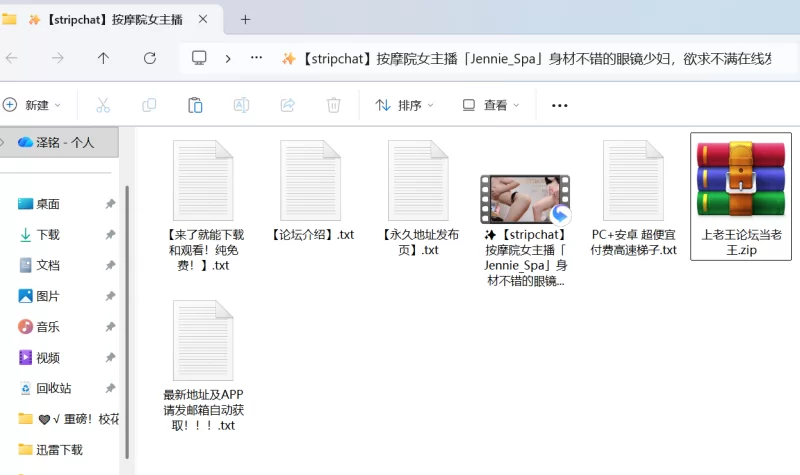Expand the address bar path chevron
The height and width of the screenshot is (475, 800).
[228, 59]
